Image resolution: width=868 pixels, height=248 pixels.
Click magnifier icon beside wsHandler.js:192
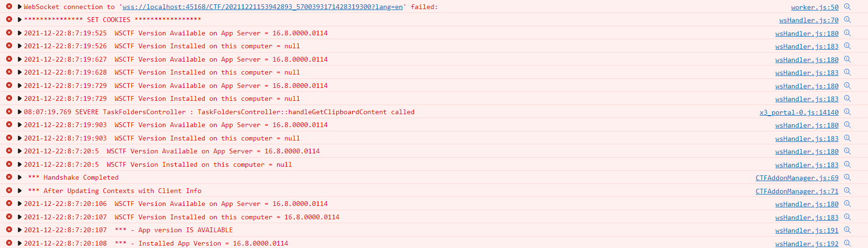click(847, 243)
